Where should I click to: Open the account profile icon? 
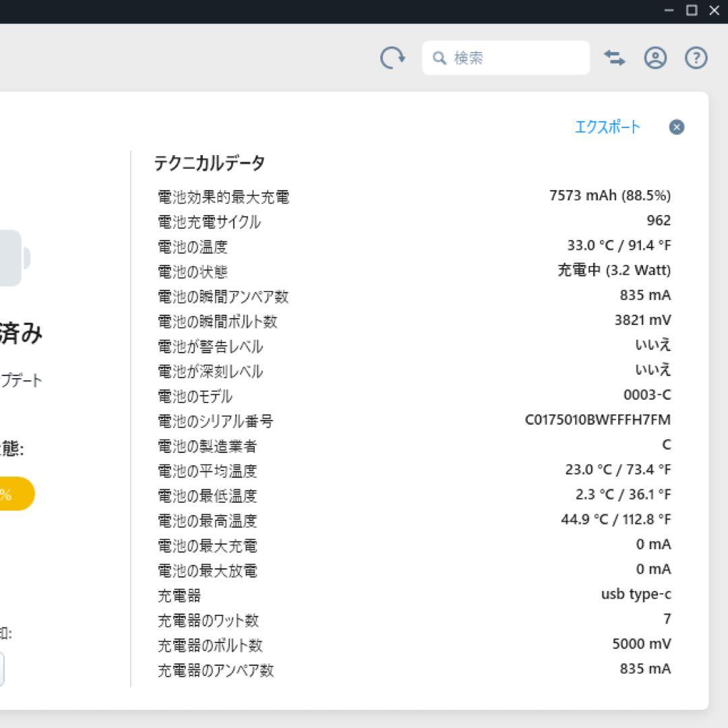pyautogui.click(x=655, y=58)
